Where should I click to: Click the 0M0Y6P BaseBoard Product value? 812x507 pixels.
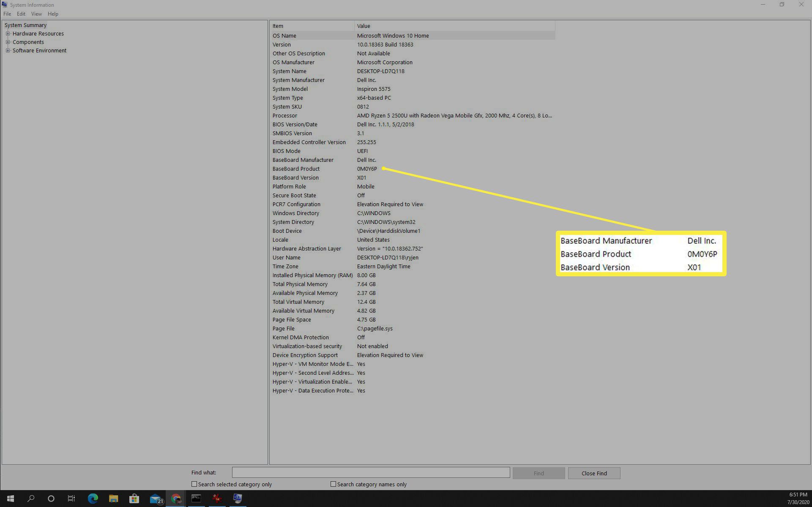coord(367,169)
